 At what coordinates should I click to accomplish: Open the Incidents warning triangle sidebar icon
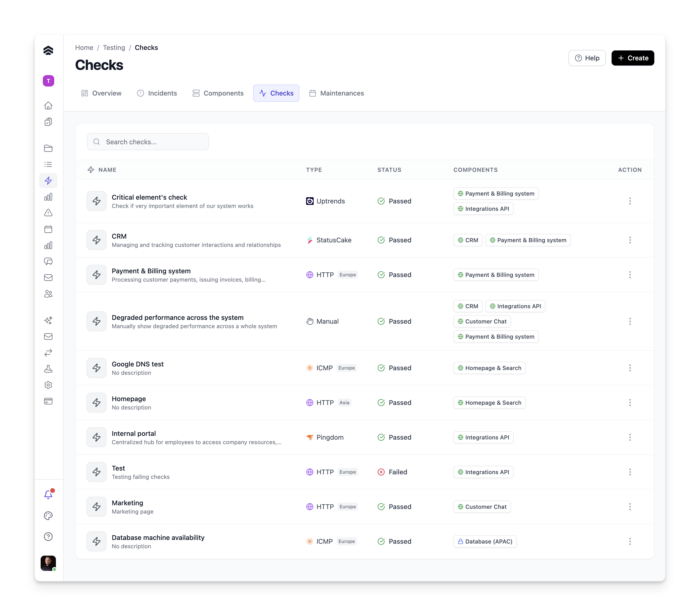pyautogui.click(x=48, y=212)
